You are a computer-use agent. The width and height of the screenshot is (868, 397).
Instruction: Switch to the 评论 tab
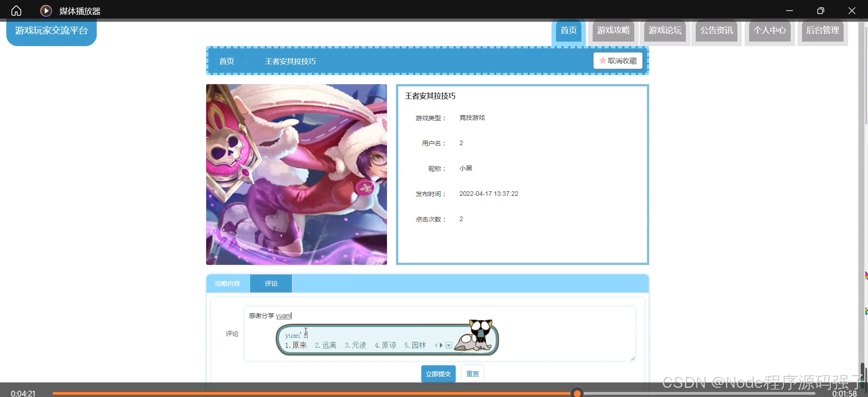click(x=271, y=284)
